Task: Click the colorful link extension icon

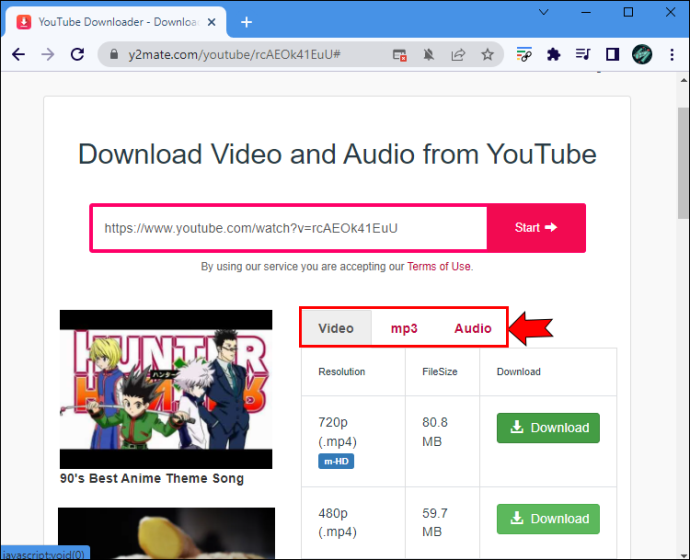Action: click(524, 55)
